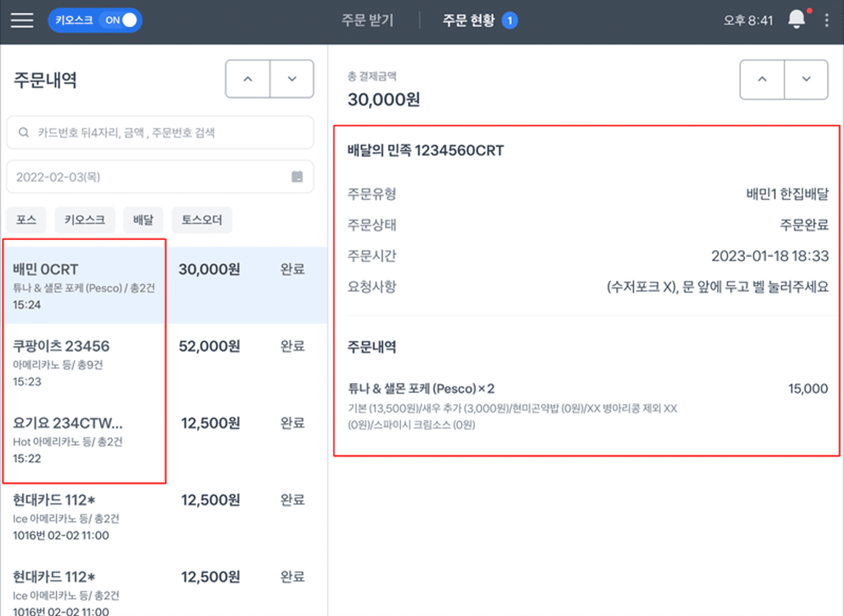Click up chevron in order list panel
Viewport: 844px width, 616px height.
click(248, 79)
